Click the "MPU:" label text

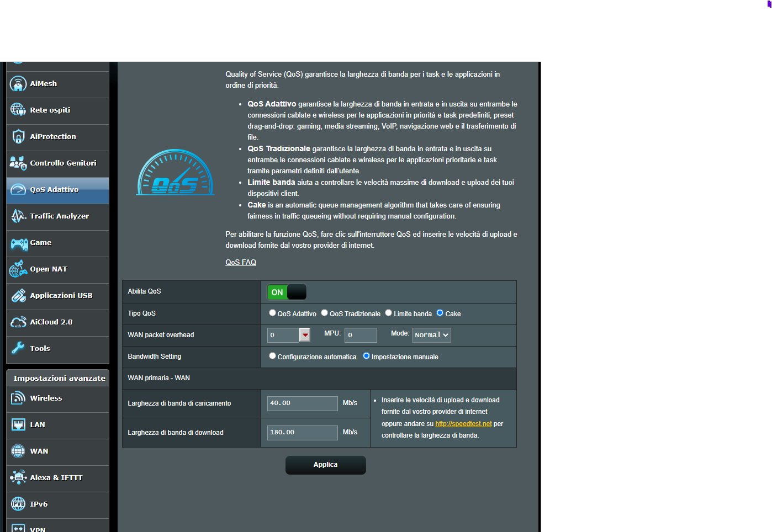point(332,333)
